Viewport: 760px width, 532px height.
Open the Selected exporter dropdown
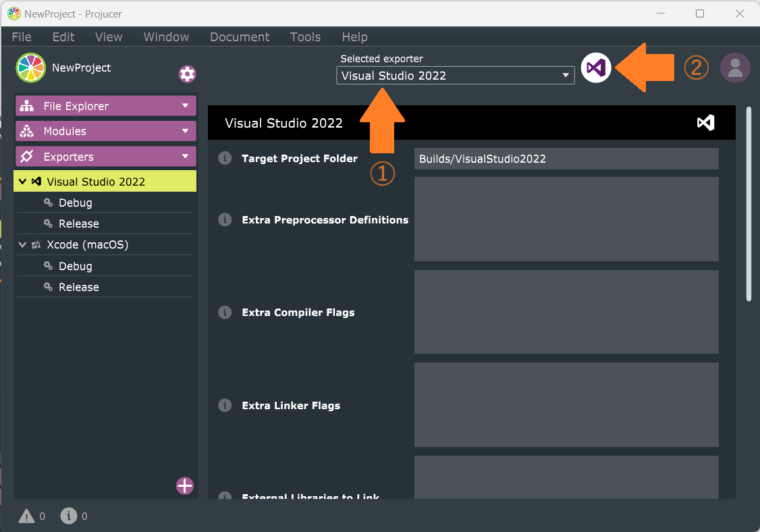coord(455,75)
